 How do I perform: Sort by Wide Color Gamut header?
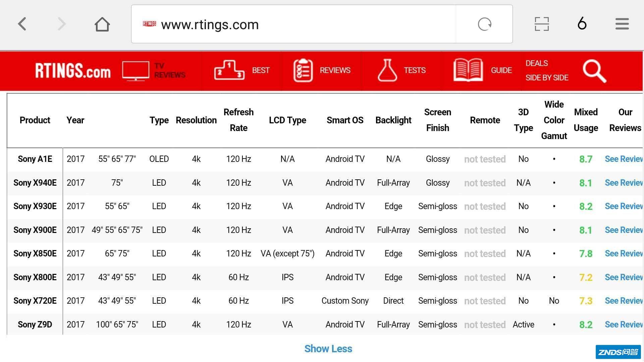tap(554, 120)
